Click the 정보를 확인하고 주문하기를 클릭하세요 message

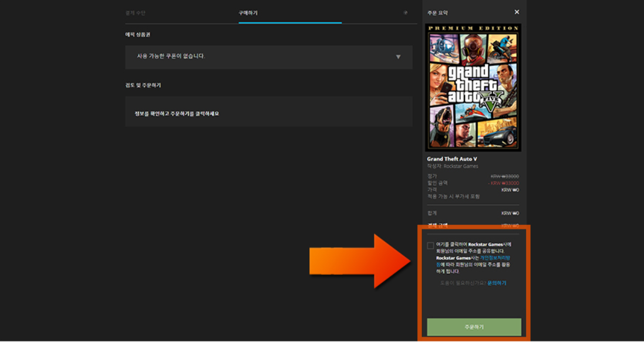tap(177, 114)
